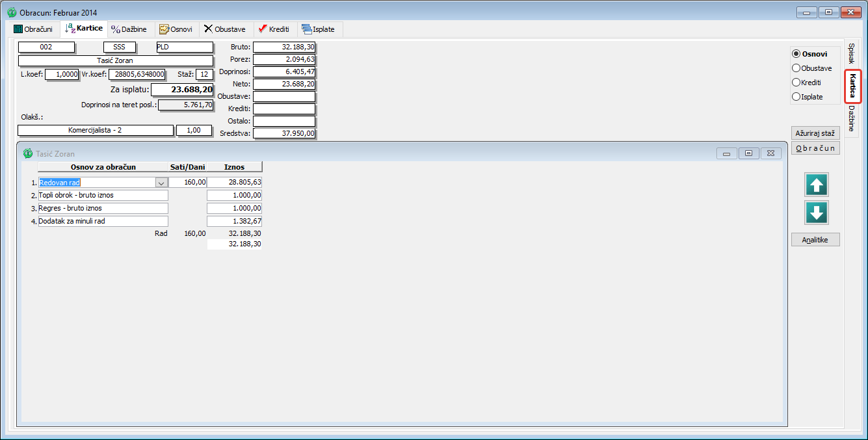Open the Krediti tab with checkmark
This screenshot has height=440, width=868.
273,29
